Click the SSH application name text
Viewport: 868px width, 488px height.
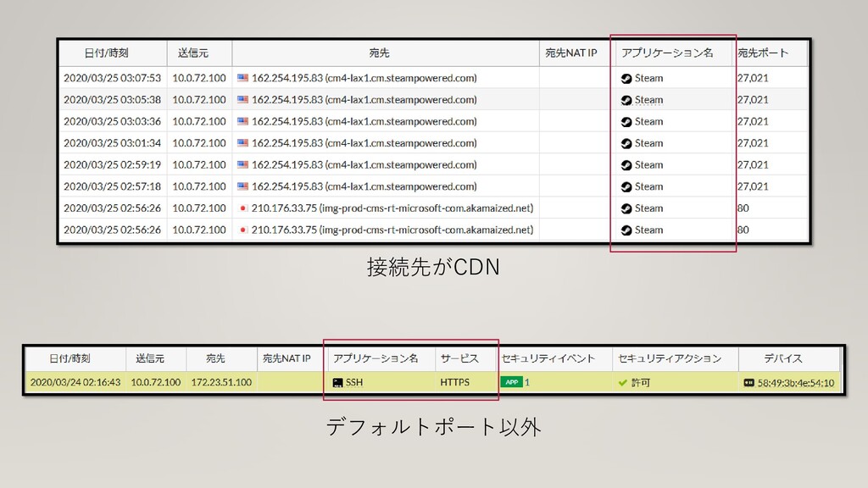[x=354, y=382]
